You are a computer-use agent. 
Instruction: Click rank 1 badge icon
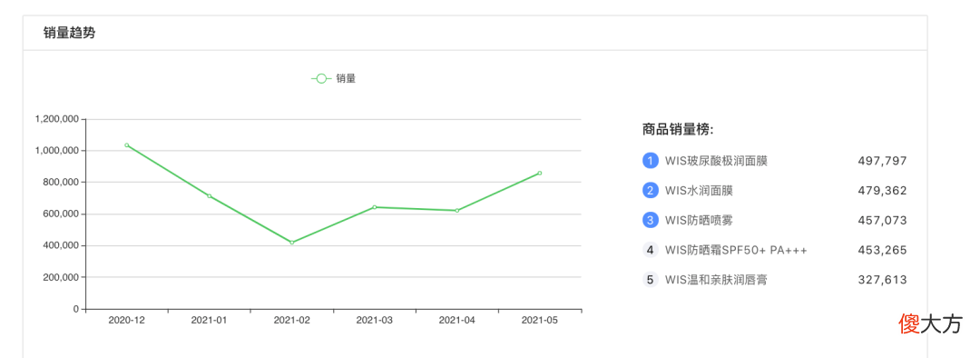point(650,161)
